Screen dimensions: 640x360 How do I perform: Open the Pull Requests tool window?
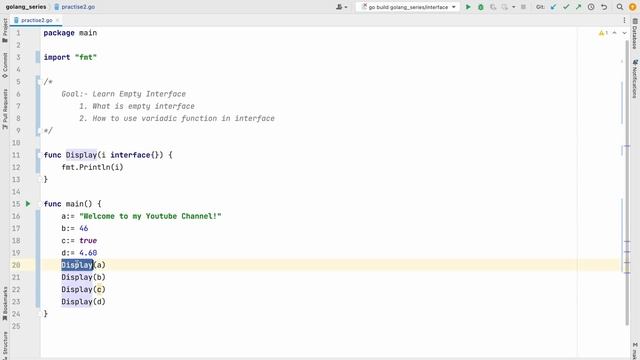tap(5, 109)
